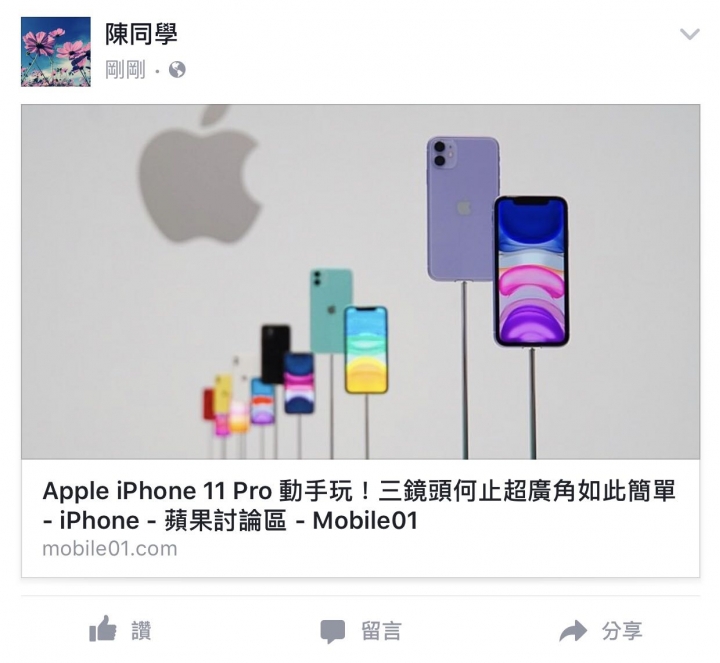Screen dimensions: 720x663
Task: Tap the 讚 label text
Action: coord(141,630)
